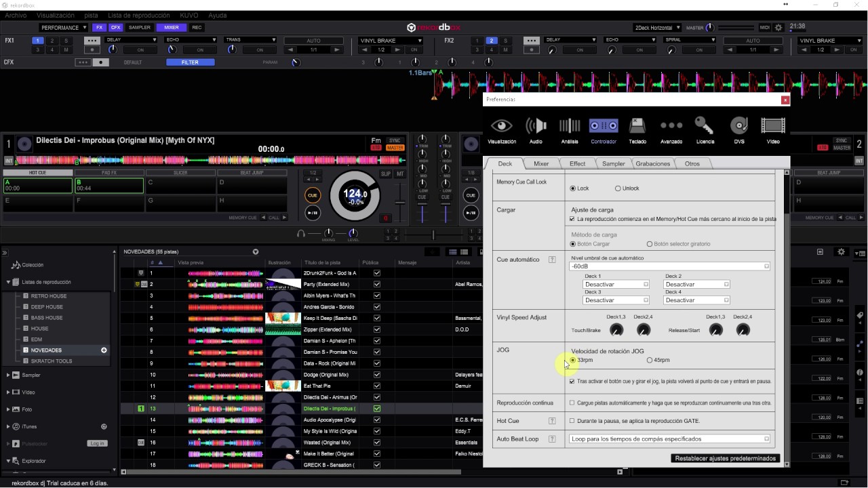
Task: Toggle deck 1 SLIP button
Action: 386,174
